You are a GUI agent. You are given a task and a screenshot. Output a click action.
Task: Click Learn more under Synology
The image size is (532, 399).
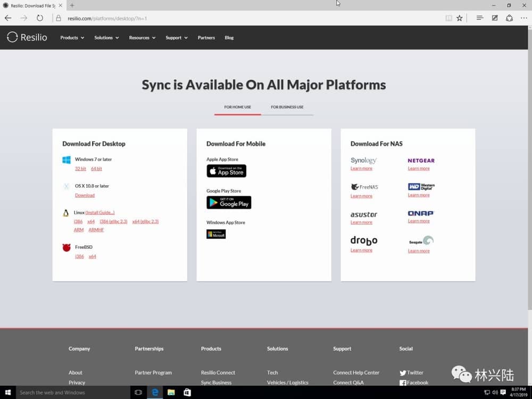(x=361, y=169)
